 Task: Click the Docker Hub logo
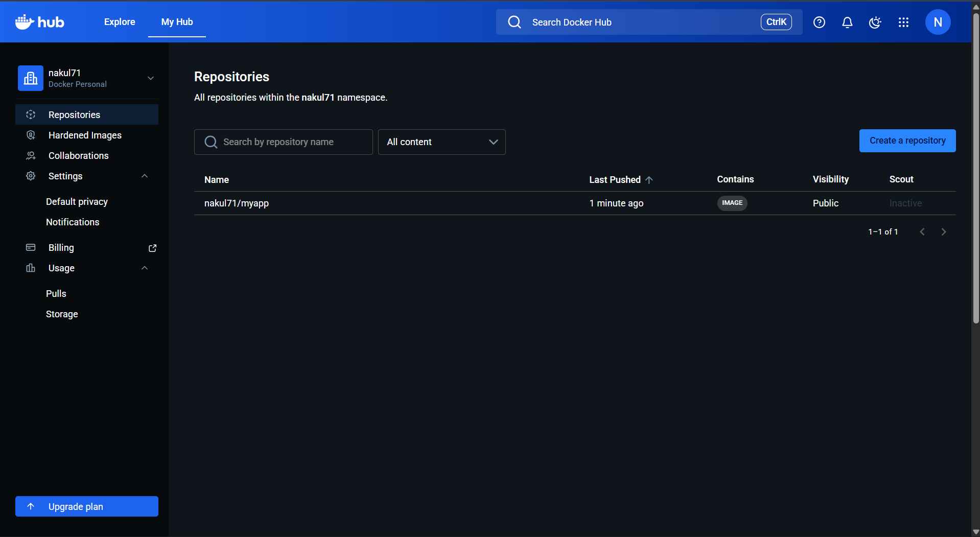point(40,22)
